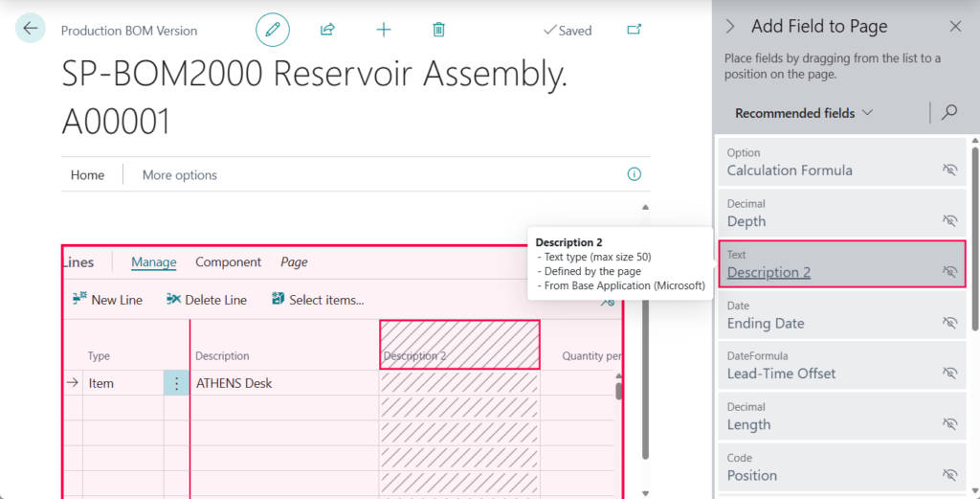This screenshot has height=499, width=980.
Task: Click the back arrow button
Action: tap(31, 29)
